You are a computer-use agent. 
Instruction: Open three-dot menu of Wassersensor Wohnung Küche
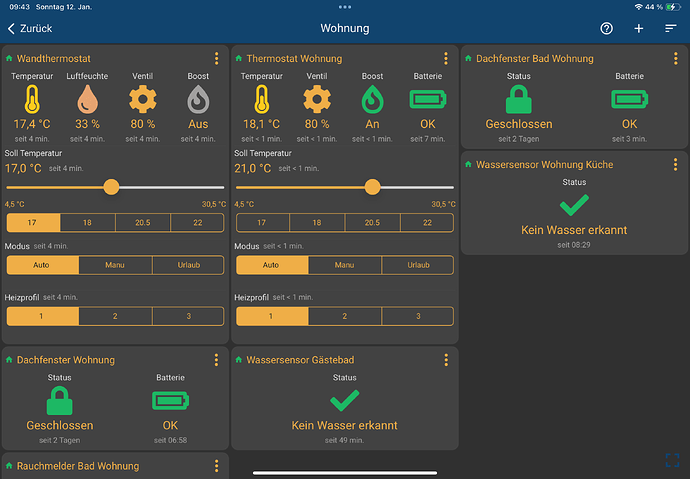click(676, 164)
